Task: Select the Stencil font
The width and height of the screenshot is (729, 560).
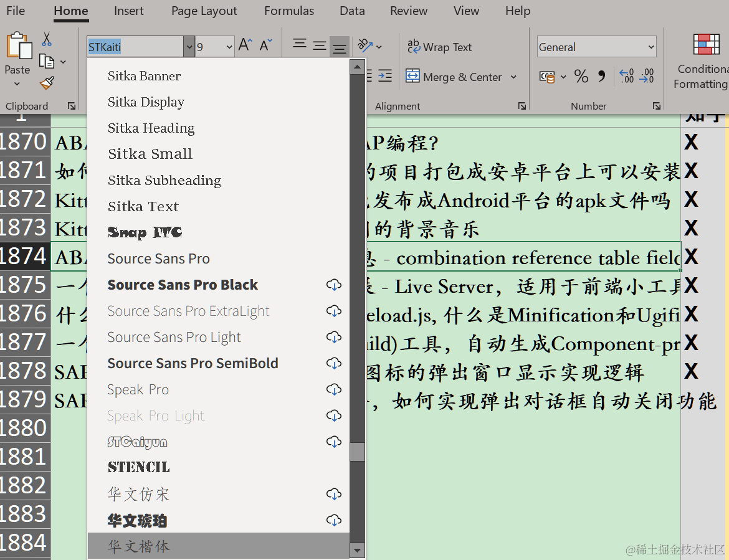Action: tap(219, 467)
